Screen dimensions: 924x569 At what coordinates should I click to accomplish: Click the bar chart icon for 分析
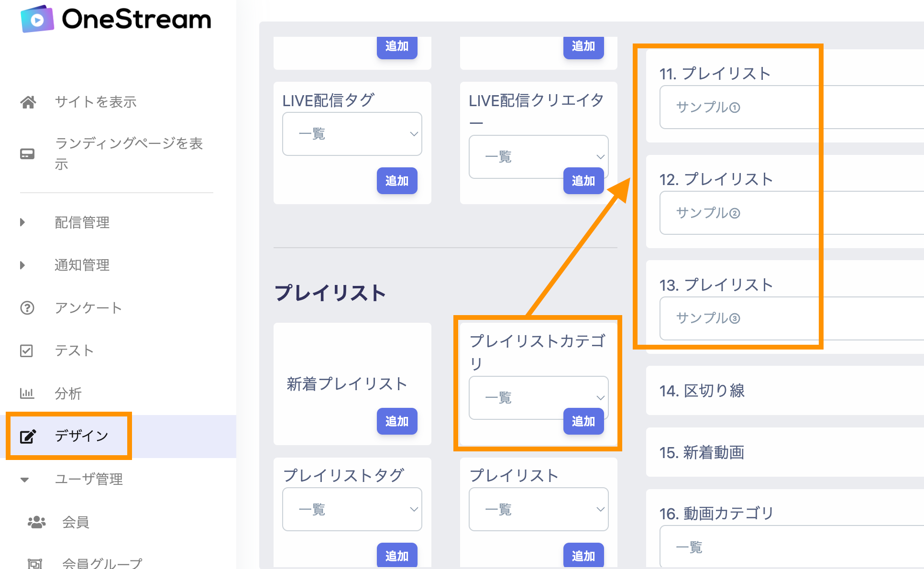point(27,394)
